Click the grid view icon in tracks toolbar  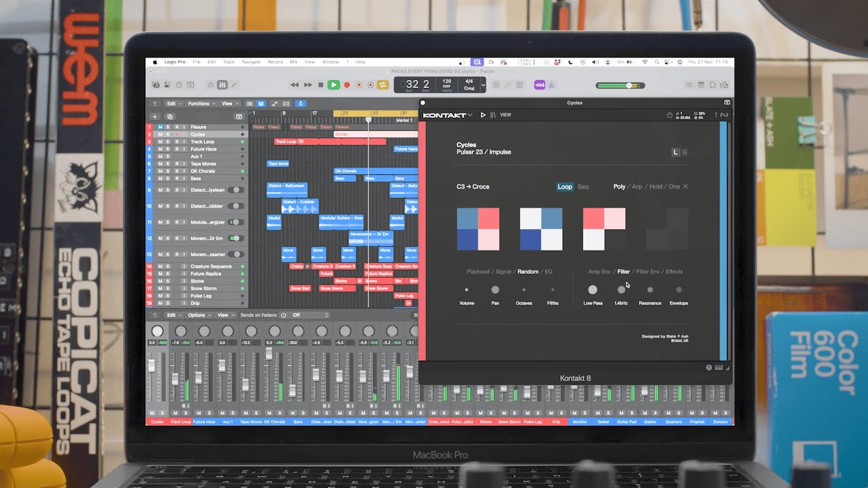point(250,104)
